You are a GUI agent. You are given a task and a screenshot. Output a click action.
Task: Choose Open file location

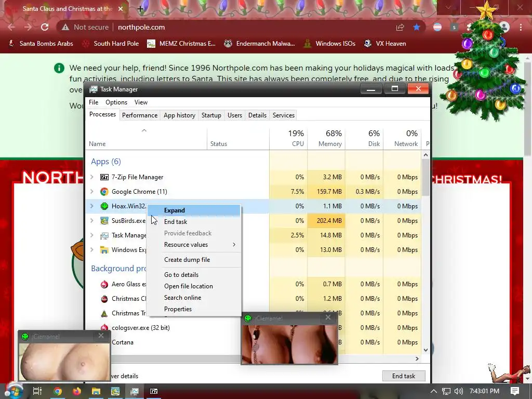click(x=194, y=286)
